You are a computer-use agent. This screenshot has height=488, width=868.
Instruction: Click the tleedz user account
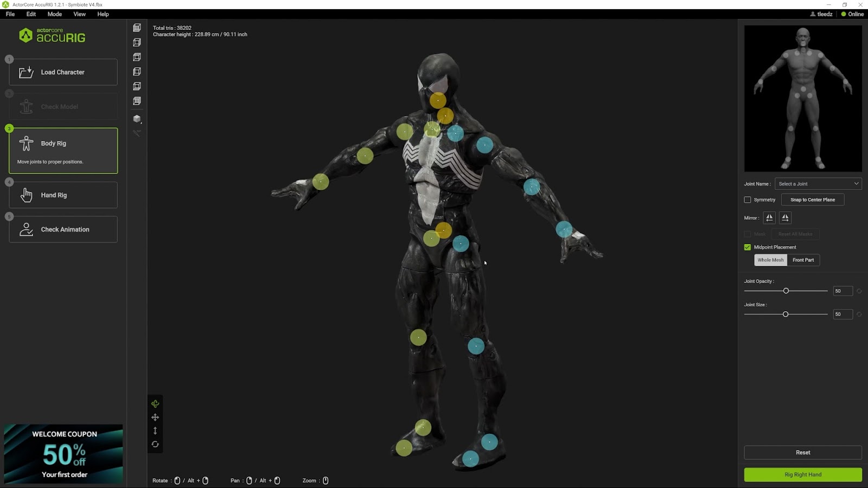coord(821,14)
